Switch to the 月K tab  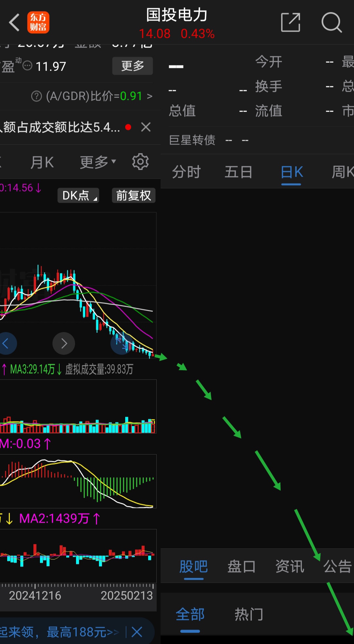pos(42,162)
